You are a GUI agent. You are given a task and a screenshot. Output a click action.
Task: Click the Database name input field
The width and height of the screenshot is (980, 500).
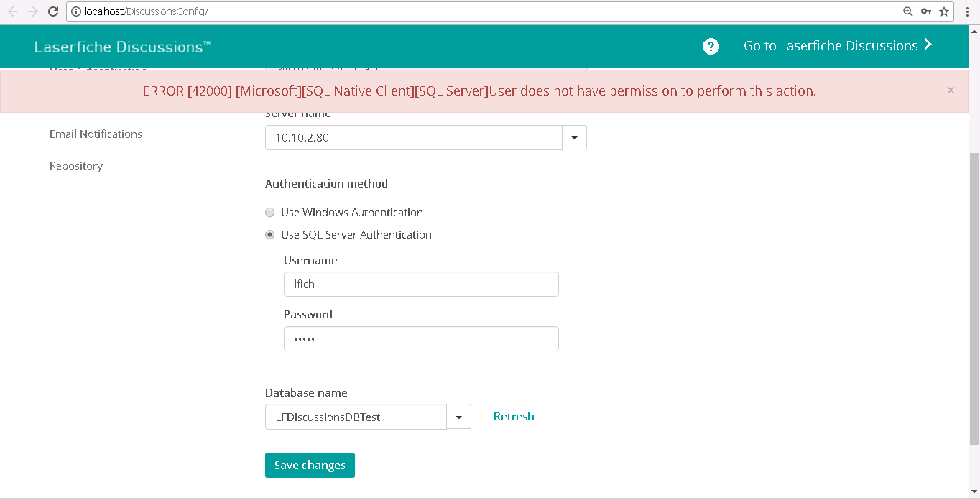356,417
